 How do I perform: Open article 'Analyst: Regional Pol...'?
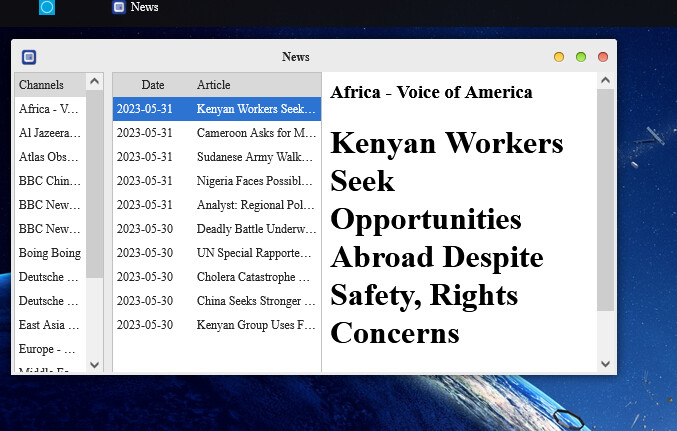[x=217, y=205]
